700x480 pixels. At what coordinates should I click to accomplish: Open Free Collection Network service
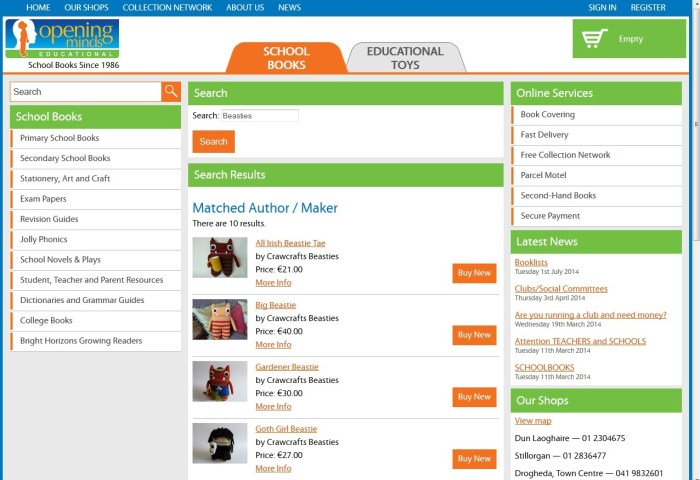tap(596, 155)
